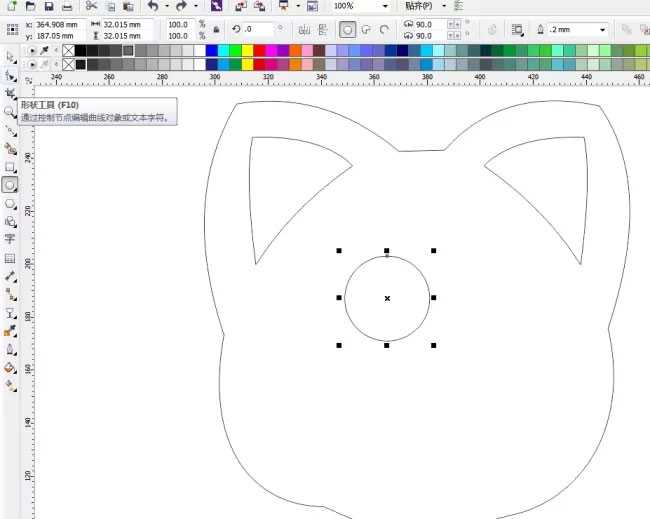Select the Crop tool
Screen dimensions: 650x519
click(x=10, y=94)
